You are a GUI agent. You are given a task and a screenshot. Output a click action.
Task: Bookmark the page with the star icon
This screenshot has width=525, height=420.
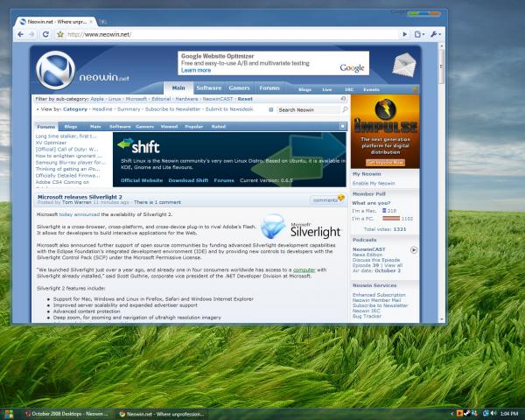pos(59,34)
